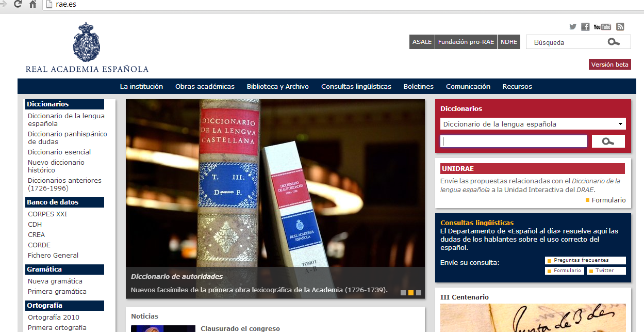This screenshot has height=332, width=644.
Task: Open the Fichero General sidebar link
Action: 53,256
